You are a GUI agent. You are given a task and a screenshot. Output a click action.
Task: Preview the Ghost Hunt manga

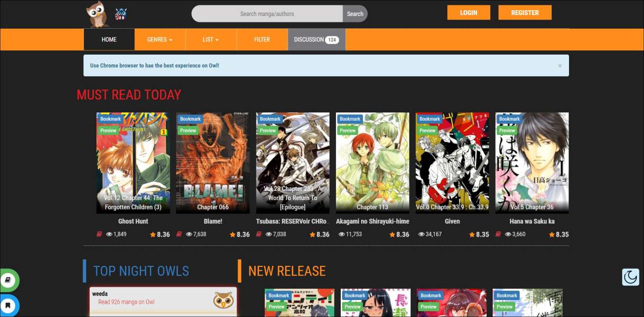pos(108,131)
